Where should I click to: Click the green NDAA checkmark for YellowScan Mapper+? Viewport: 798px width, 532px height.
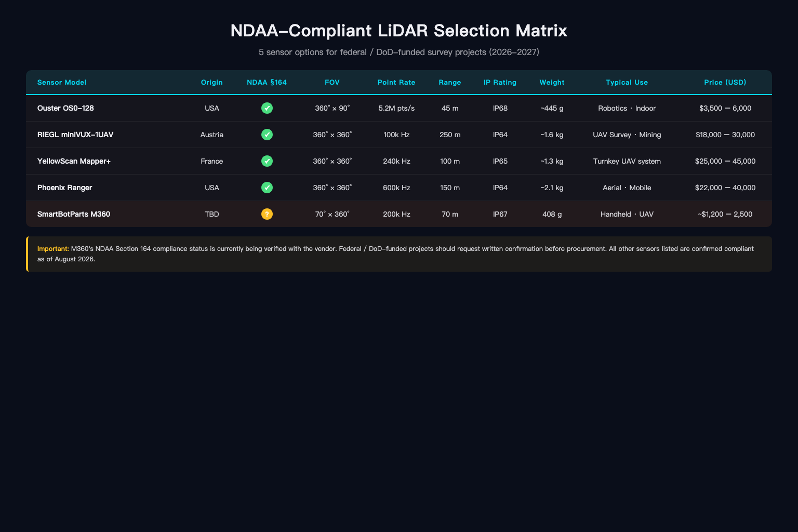[267, 161]
